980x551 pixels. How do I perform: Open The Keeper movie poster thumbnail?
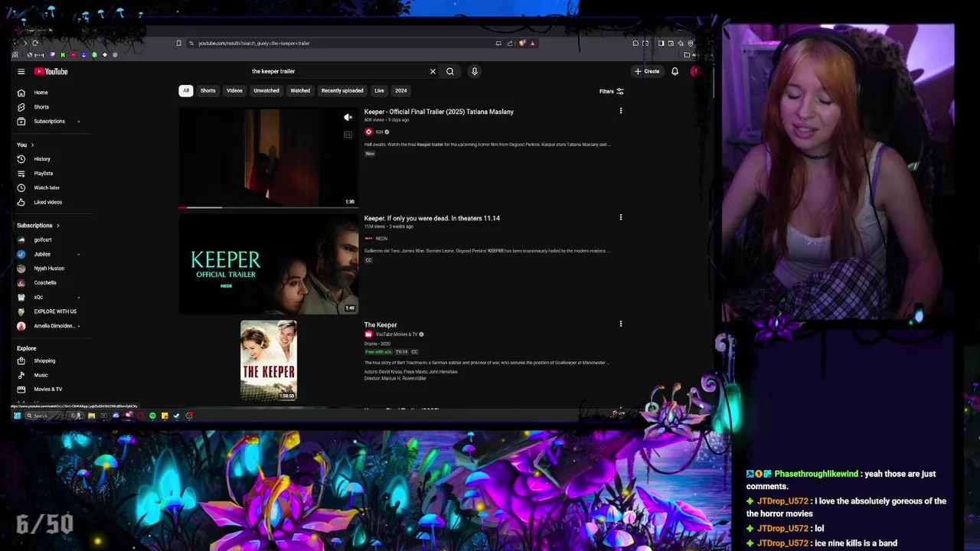click(x=269, y=360)
